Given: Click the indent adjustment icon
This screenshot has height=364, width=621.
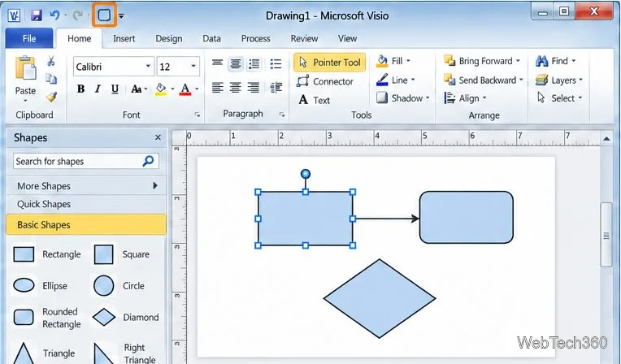Looking at the screenshot, I should click(276, 87).
